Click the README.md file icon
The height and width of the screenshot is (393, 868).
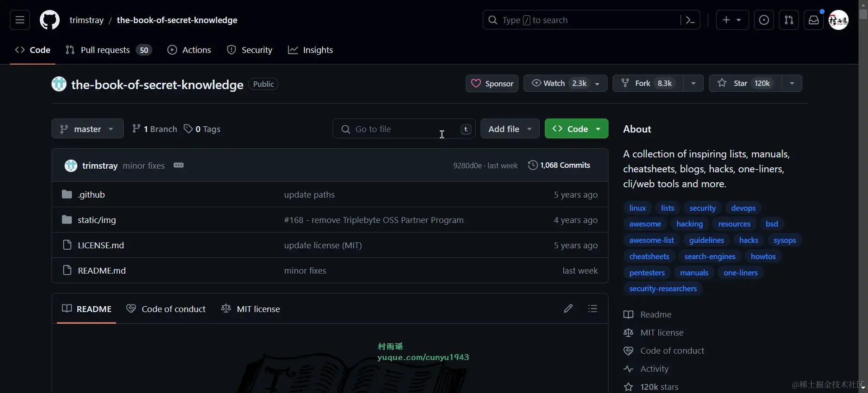point(67,270)
